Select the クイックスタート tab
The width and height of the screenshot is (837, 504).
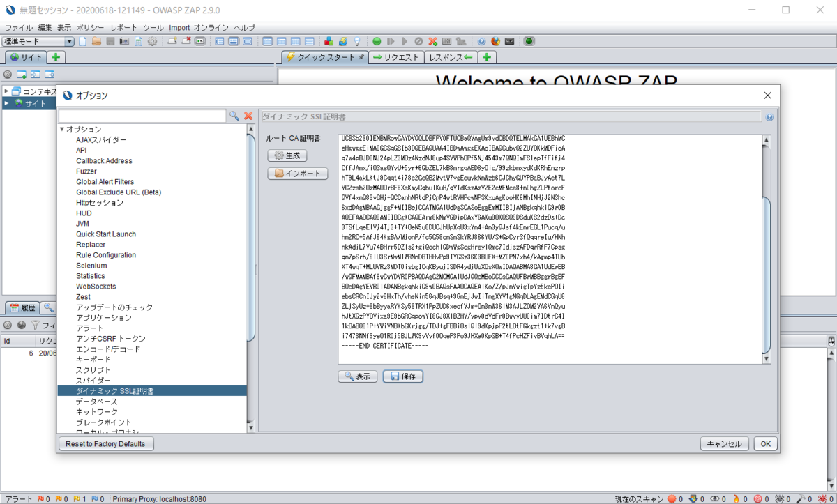(x=325, y=57)
